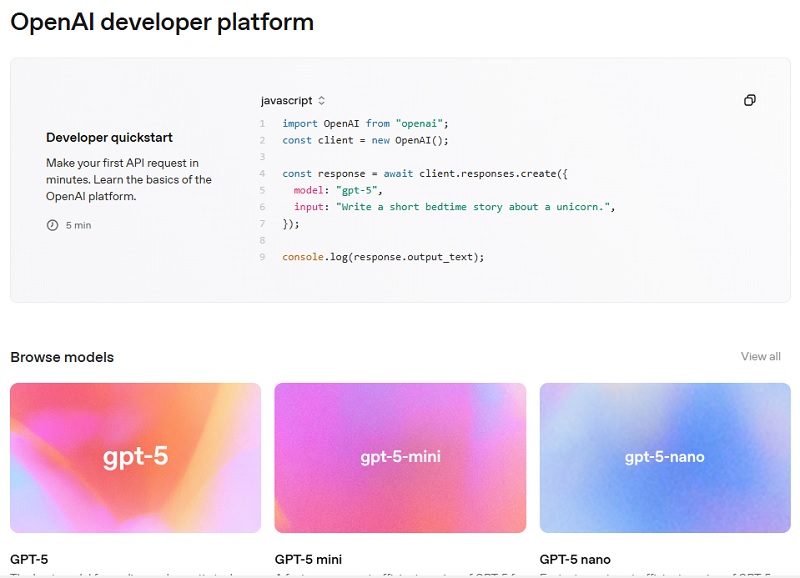Click the copy icon above the code block
The height and width of the screenshot is (578, 800).
coord(748,100)
